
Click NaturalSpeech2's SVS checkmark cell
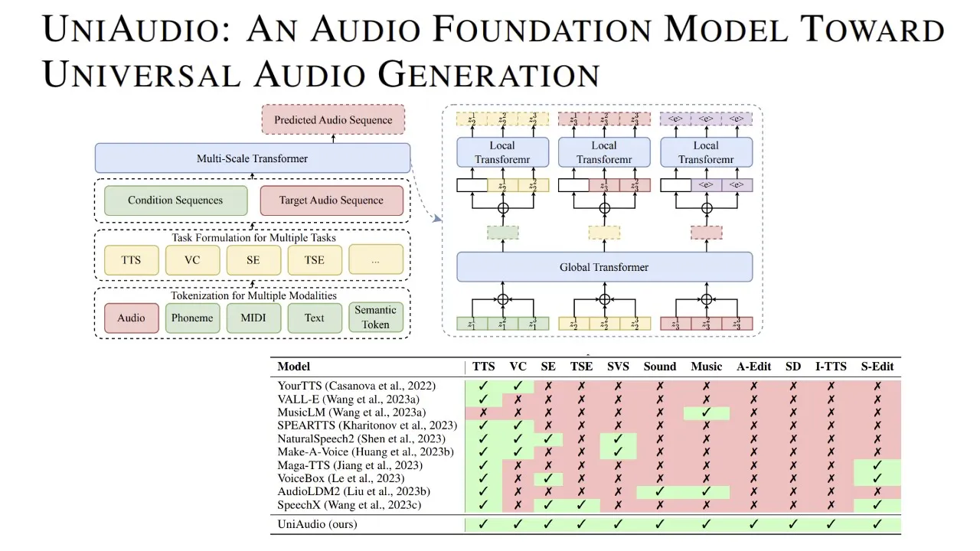[618, 439]
